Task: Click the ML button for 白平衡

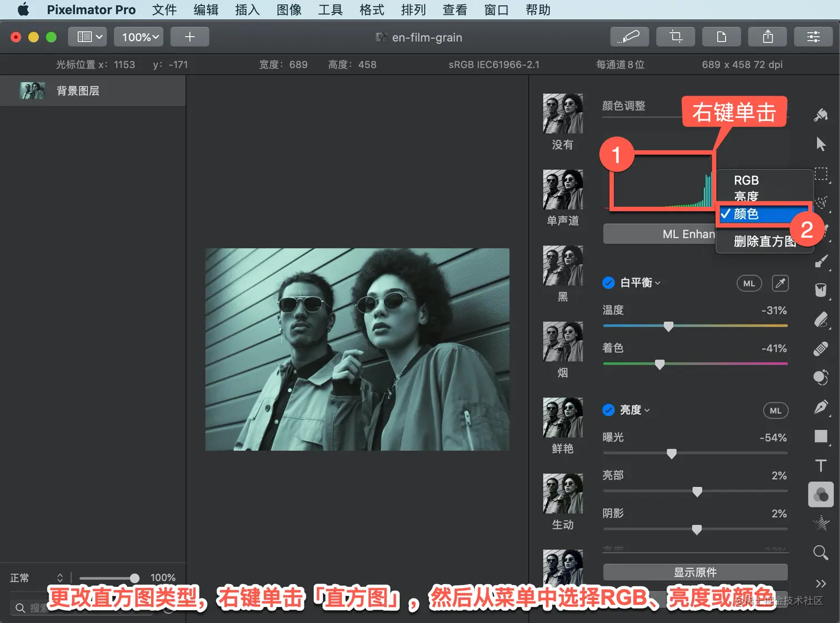Action: (x=749, y=283)
